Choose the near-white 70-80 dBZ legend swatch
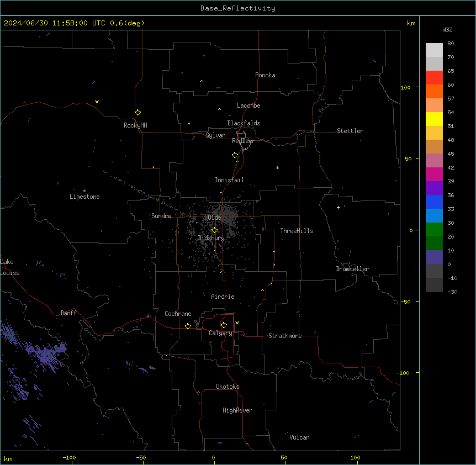This screenshot has height=465, width=476. [434, 50]
